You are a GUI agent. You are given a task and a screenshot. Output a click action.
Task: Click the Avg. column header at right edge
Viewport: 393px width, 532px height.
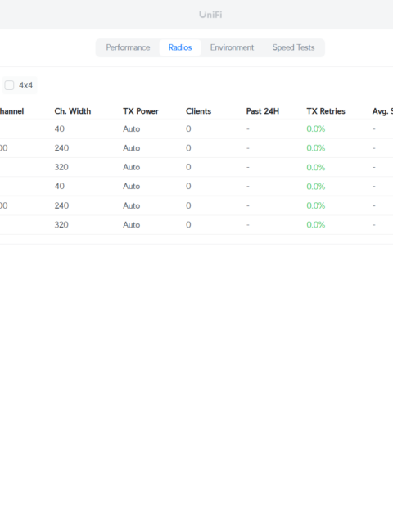coord(382,111)
